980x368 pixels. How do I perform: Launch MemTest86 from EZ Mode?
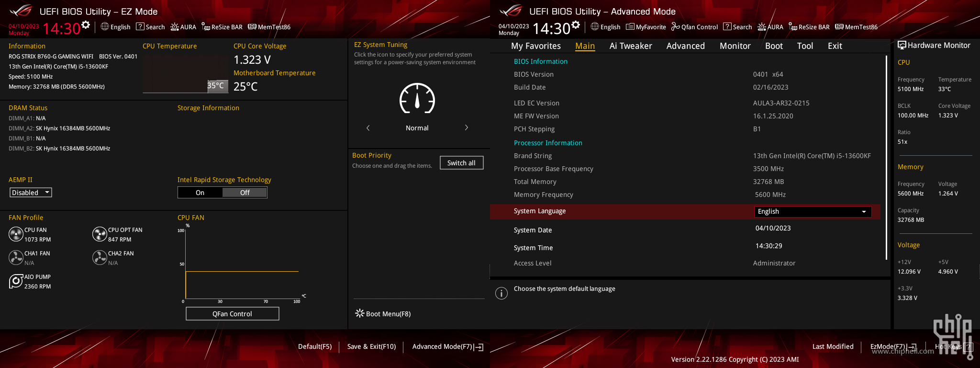pos(269,27)
